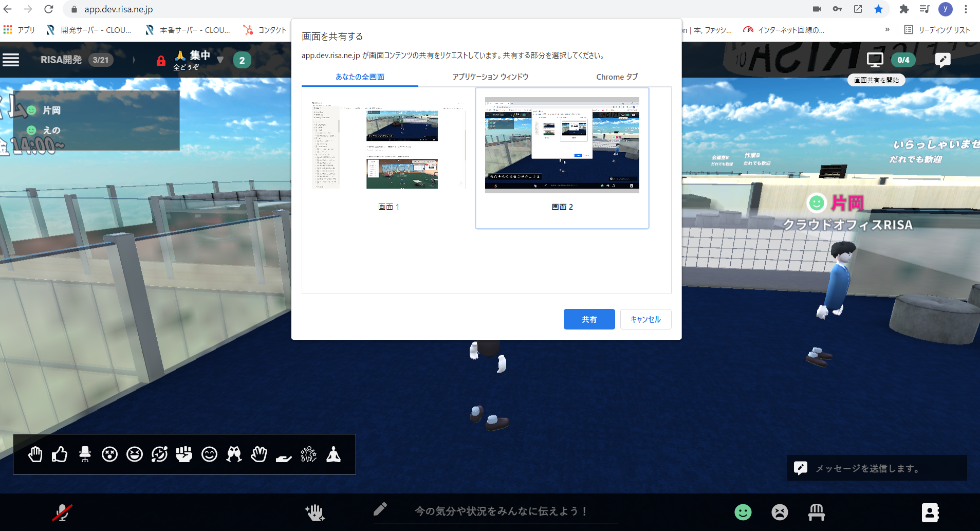Viewport: 980px width, 531px height.
Task: Open the contacts profile icon at bottom right
Action: point(930,512)
